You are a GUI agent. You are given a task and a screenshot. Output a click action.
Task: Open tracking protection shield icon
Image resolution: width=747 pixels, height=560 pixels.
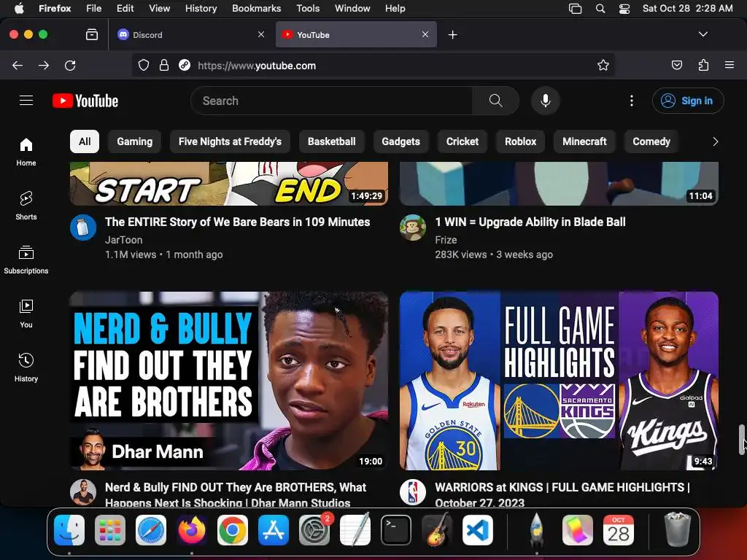(144, 65)
